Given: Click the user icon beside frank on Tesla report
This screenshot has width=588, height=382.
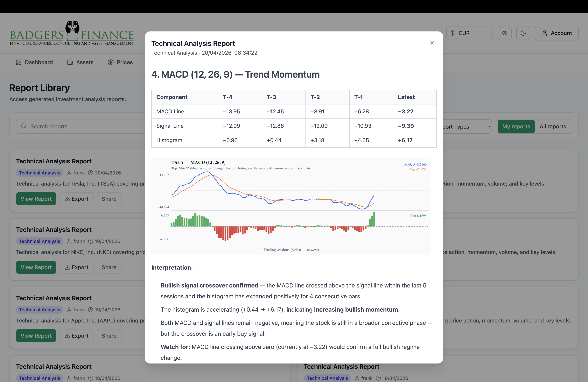Looking at the screenshot, I should pyautogui.click(x=69, y=173).
